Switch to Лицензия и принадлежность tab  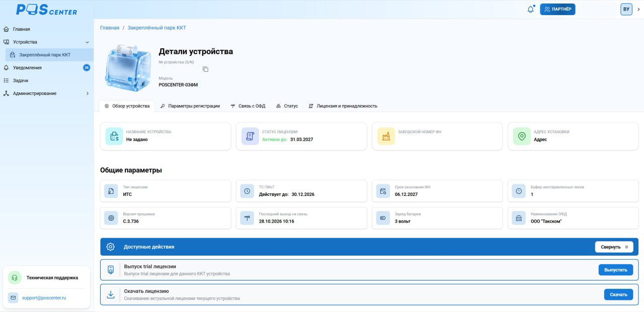[x=343, y=106]
